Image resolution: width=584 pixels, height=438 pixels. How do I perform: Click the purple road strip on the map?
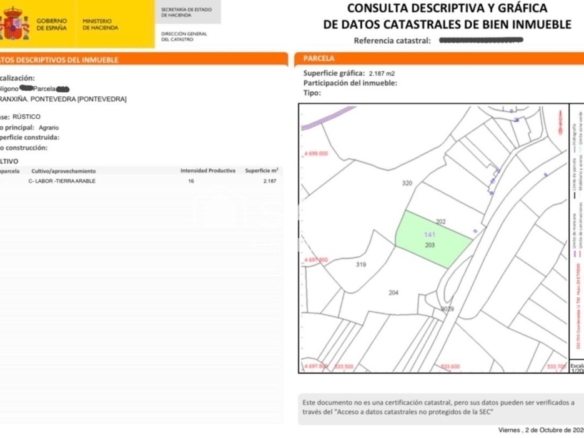pos(327,118)
